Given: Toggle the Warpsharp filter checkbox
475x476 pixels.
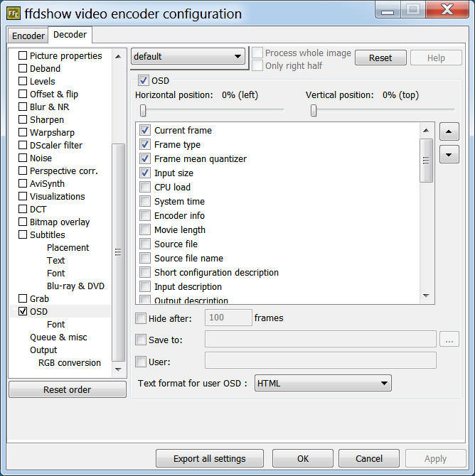Looking at the screenshot, I should [x=23, y=132].
